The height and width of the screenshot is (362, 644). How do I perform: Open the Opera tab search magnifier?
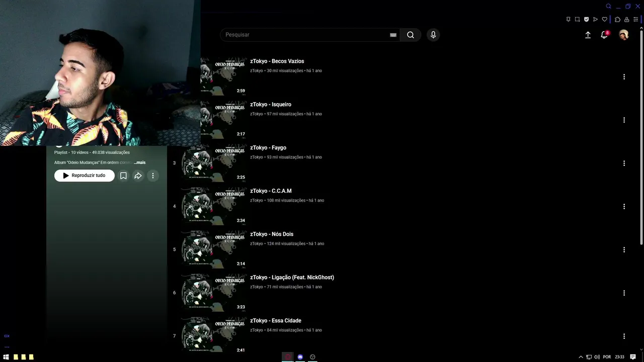[x=608, y=7]
